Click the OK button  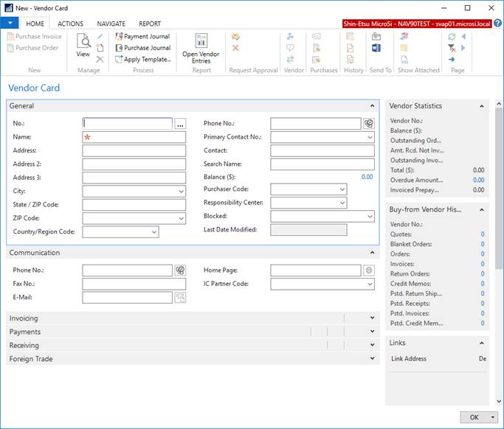point(474,417)
